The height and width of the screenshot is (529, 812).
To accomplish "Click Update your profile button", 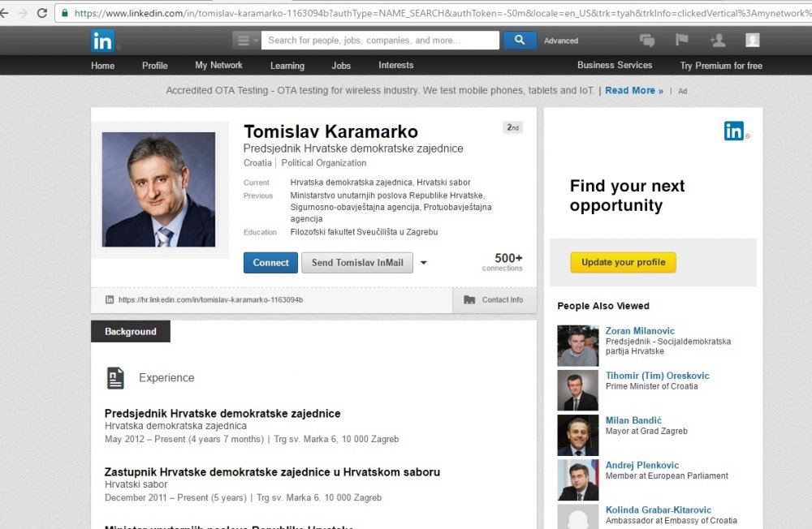I will point(624,262).
